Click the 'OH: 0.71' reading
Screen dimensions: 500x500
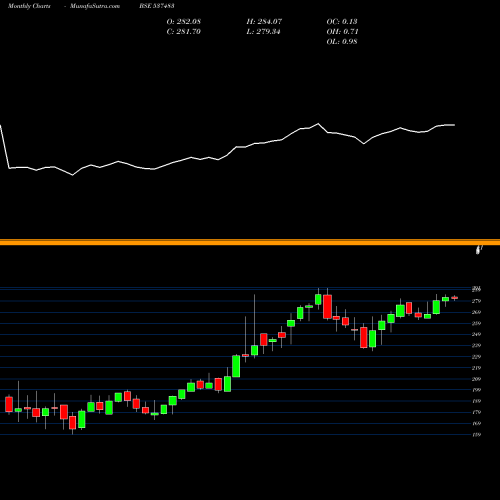point(342,31)
